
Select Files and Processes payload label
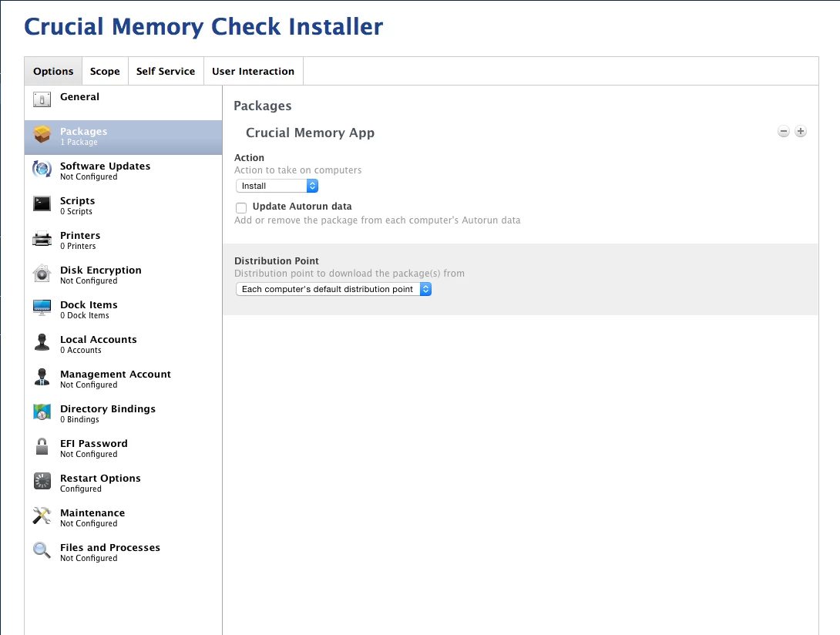point(110,548)
